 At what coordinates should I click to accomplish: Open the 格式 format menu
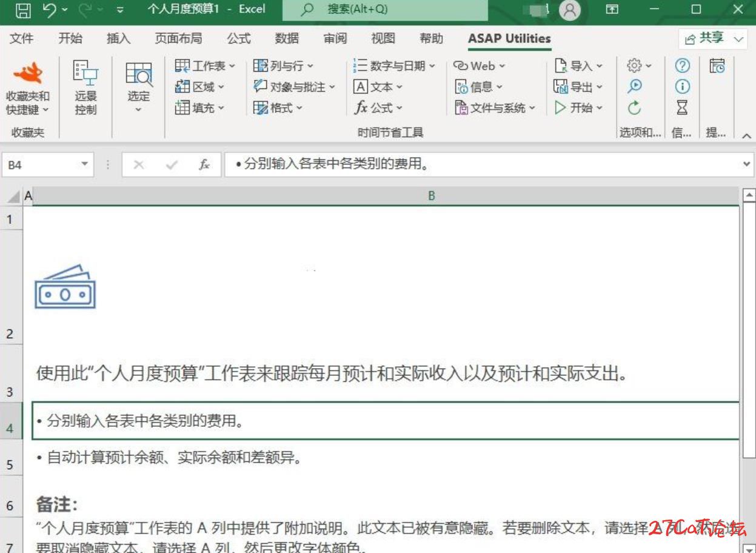pos(278,108)
